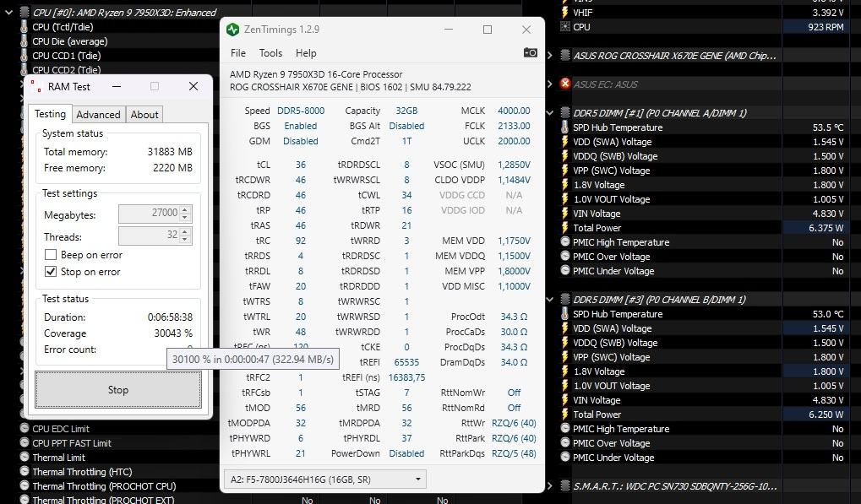Open the A2 memory module dropdown
Screen dimensions: 861x504
325,480
